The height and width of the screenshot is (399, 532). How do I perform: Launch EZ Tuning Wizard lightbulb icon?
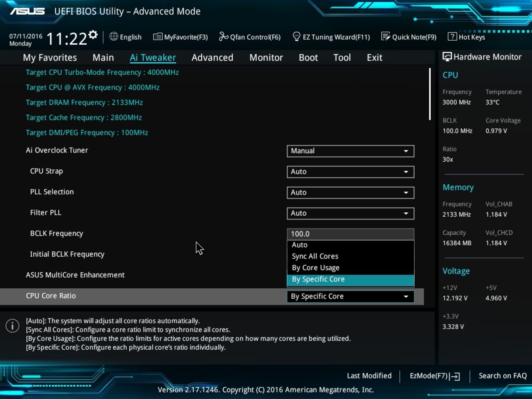click(297, 36)
